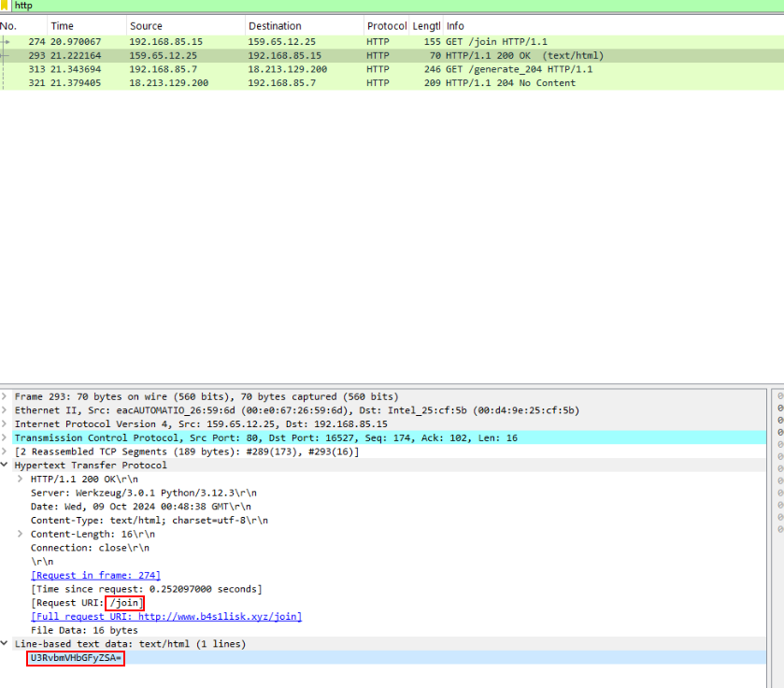Collapse the Hypertext Transfer Protocol section
The height and width of the screenshot is (688, 784).
6,466
